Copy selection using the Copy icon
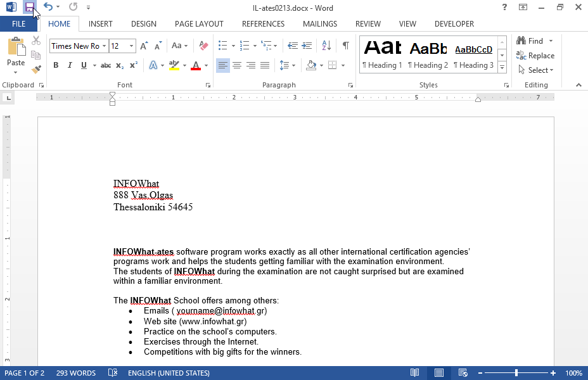This screenshot has height=380, width=588. pos(36,54)
